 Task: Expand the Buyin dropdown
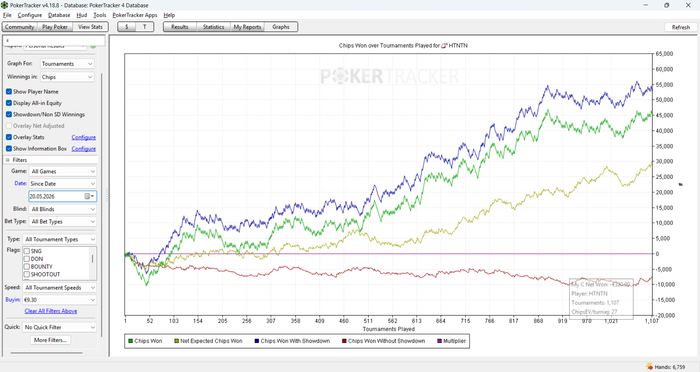click(x=60, y=300)
